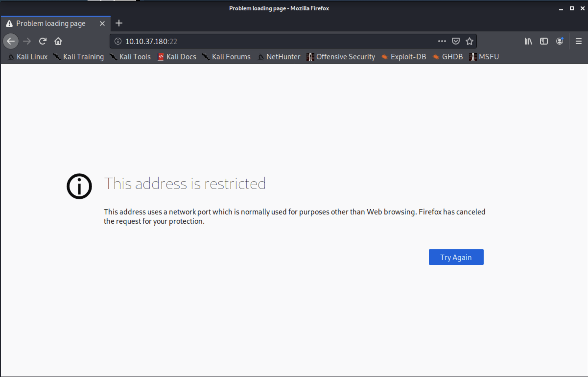Open the Offensive Security bookmark
588x377 pixels.
coord(341,57)
